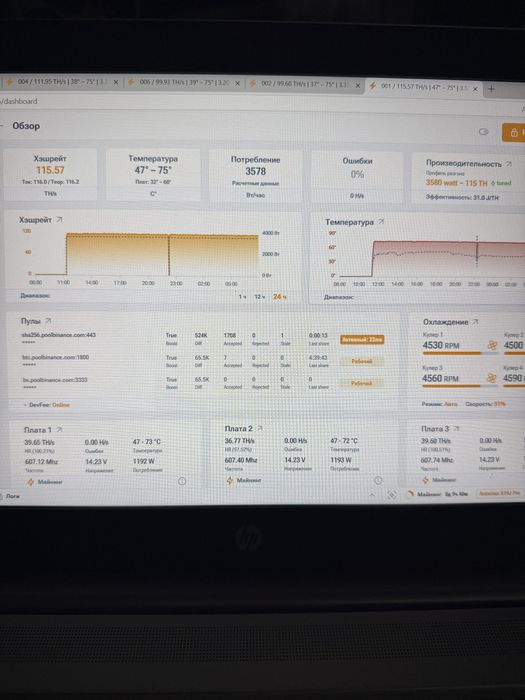The width and height of the screenshot is (525, 700).
Task: Click the Плата 2 hashrate 36.77 TH/s
Action: [239, 441]
